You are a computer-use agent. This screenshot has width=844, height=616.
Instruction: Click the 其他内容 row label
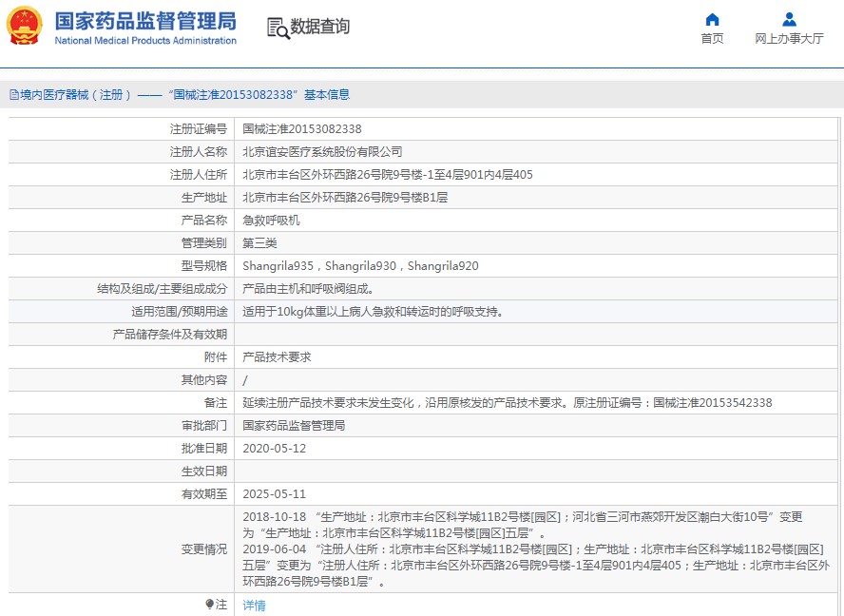[204, 380]
